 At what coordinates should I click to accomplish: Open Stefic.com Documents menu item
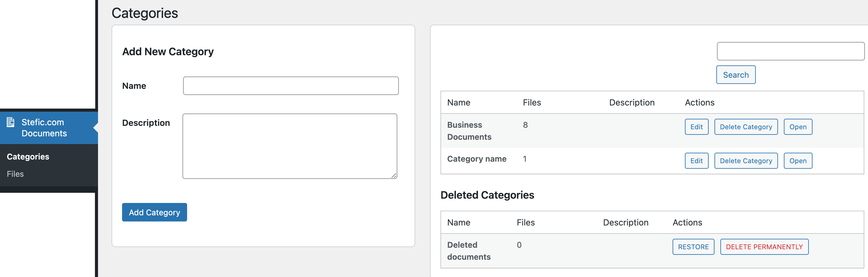tap(44, 128)
